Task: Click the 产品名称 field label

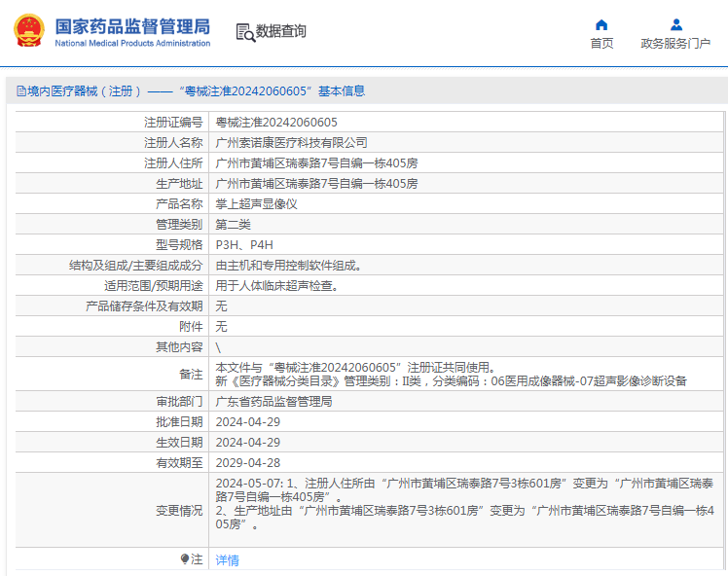Action: (x=179, y=204)
